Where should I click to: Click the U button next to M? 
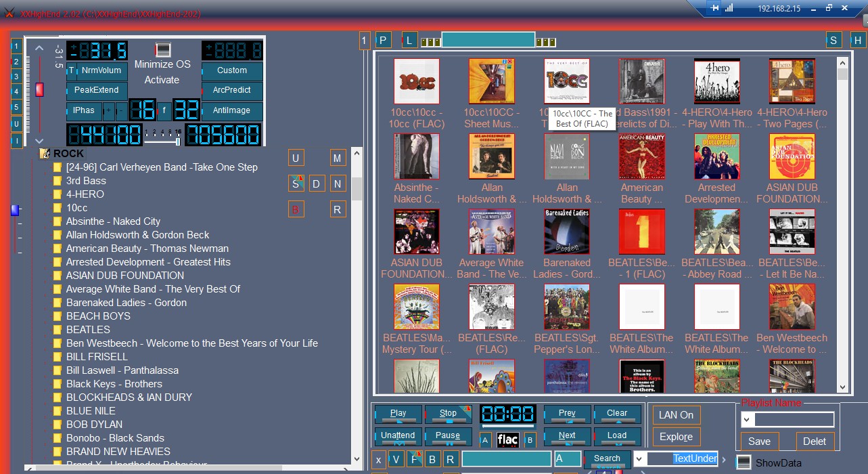pos(296,158)
